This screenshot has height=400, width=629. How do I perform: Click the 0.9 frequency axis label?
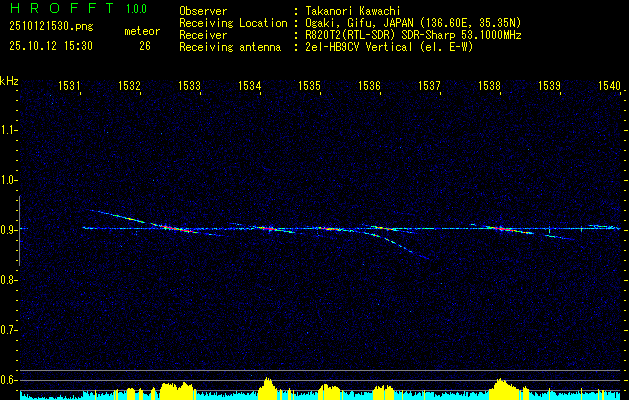point(8,230)
